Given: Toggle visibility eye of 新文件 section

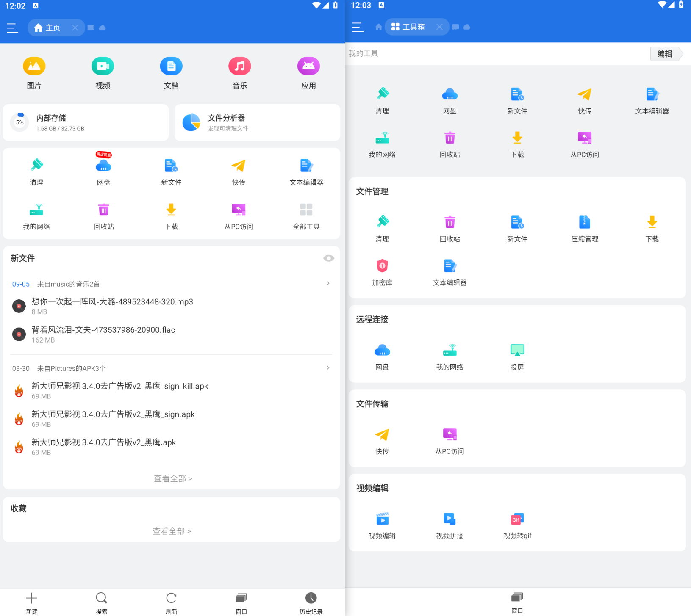Looking at the screenshot, I should [x=329, y=258].
